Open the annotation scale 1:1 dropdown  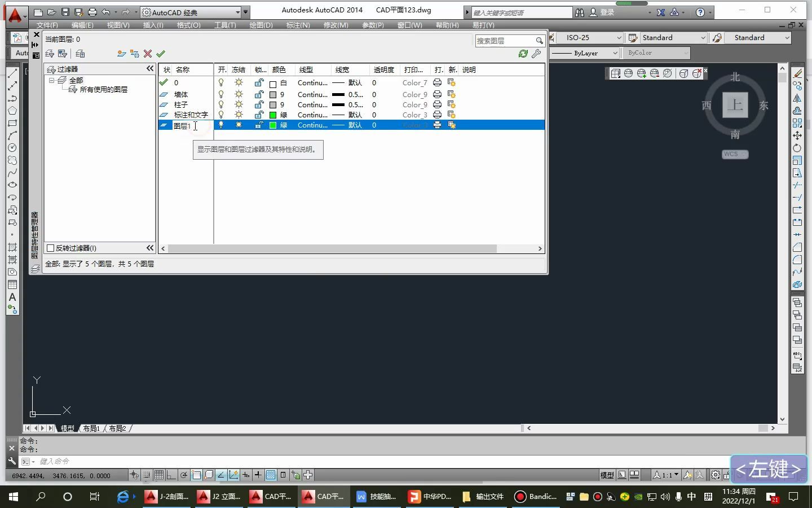coord(677,475)
